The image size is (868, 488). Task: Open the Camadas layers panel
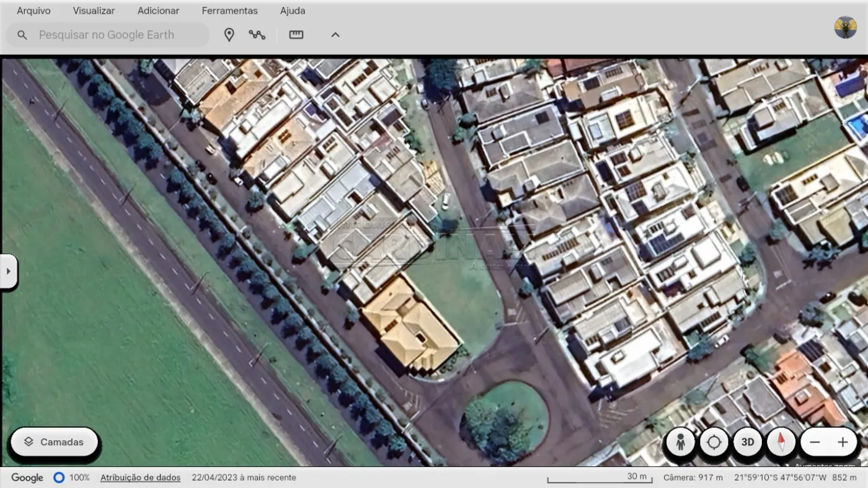pyautogui.click(x=55, y=442)
